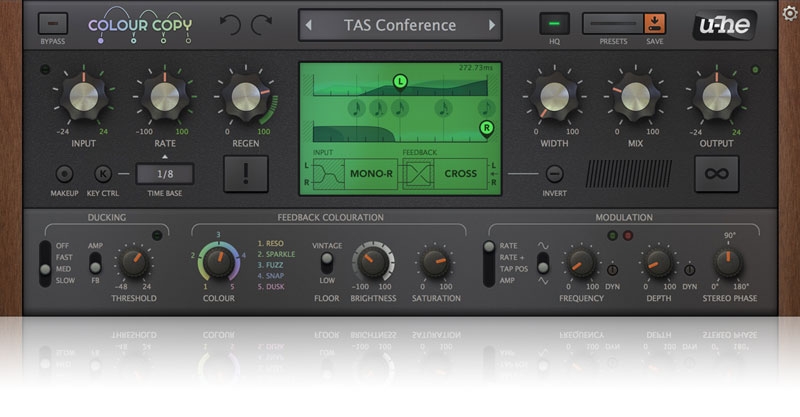Viewport: 800px width, 417px height.
Task: Open the TAS Conference preset name menu
Action: (x=399, y=25)
